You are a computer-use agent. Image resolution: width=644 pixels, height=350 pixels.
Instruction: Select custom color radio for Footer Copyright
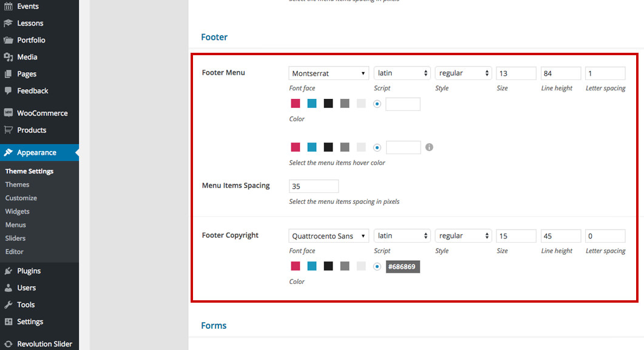[x=377, y=267]
